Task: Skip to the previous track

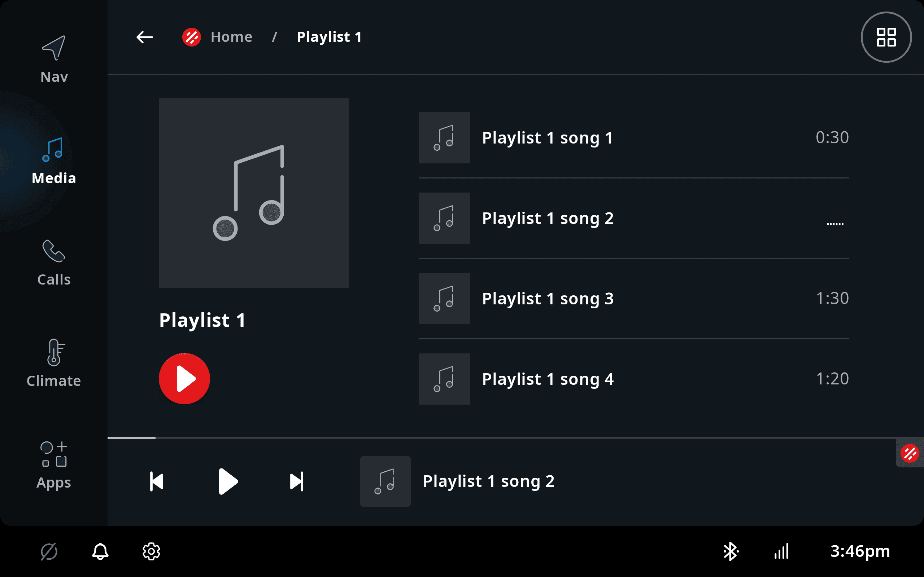Action: tap(157, 481)
